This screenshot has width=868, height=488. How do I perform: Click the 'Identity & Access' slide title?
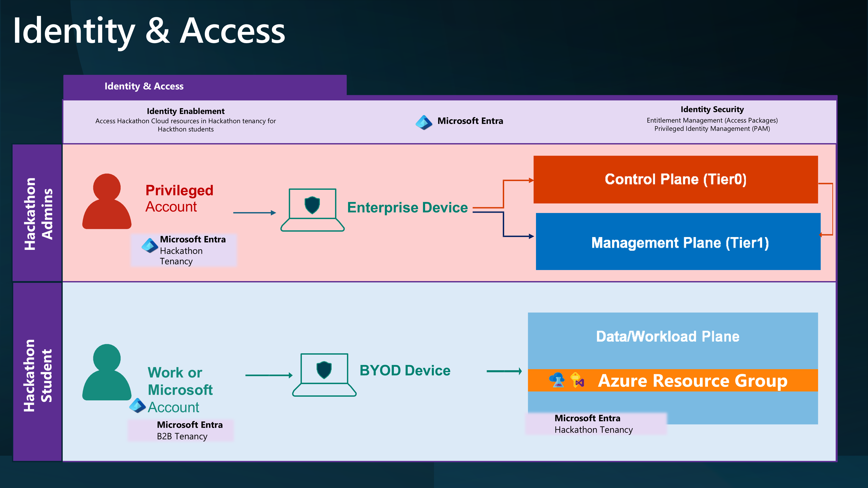click(x=149, y=31)
